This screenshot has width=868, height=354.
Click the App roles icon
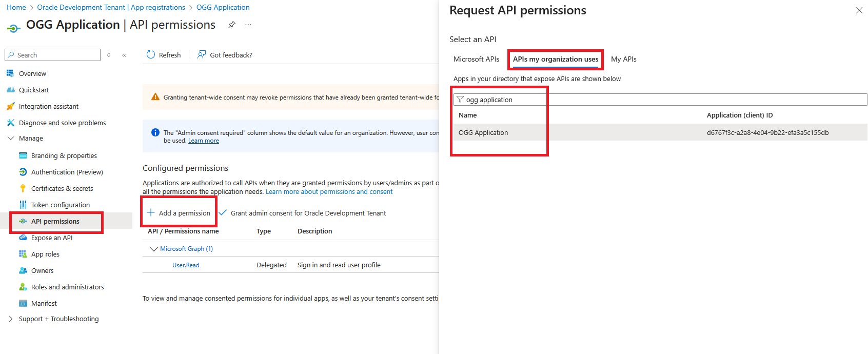pyautogui.click(x=23, y=254)
